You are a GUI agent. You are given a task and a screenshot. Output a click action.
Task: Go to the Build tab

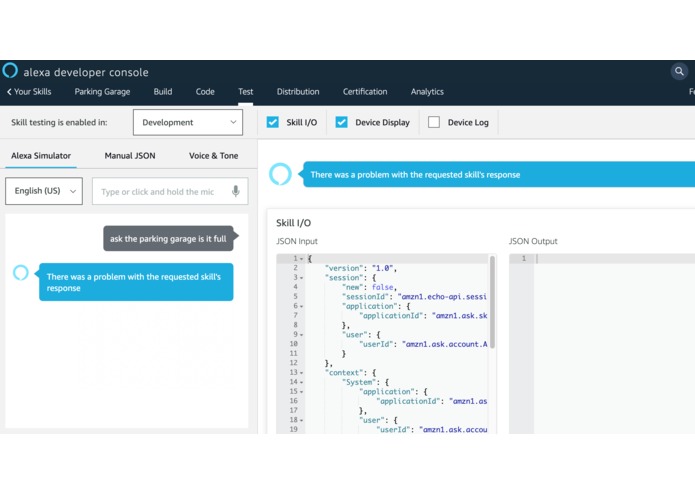click(x=163, y=92)
